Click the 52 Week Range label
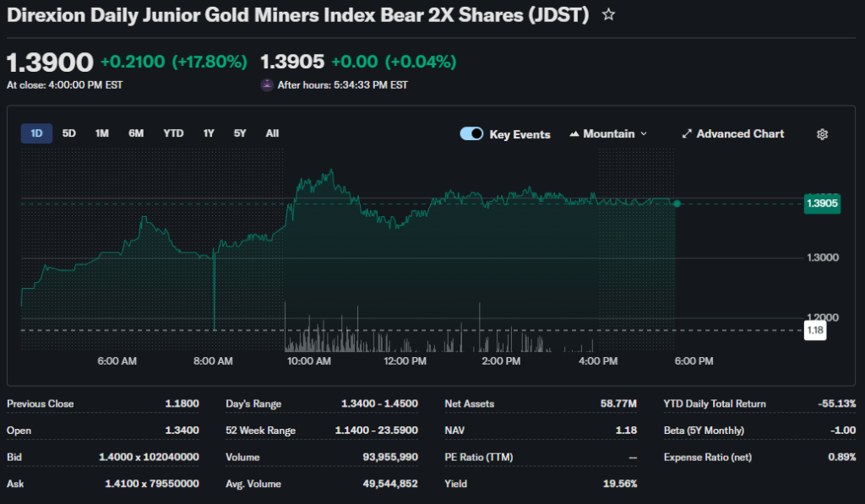 pyautogui.click(x=261, y=431)
